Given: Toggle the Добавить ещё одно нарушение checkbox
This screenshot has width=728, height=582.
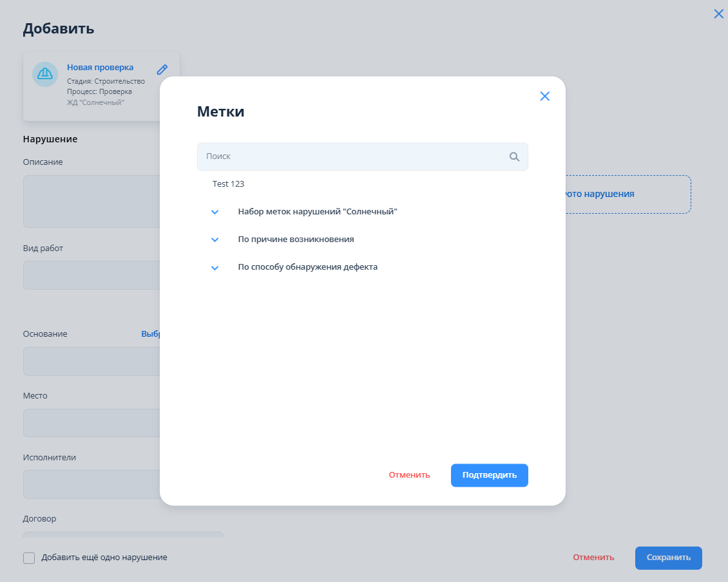Looking at the screenshot, I should pyautogui.click(x=29, y=558).
